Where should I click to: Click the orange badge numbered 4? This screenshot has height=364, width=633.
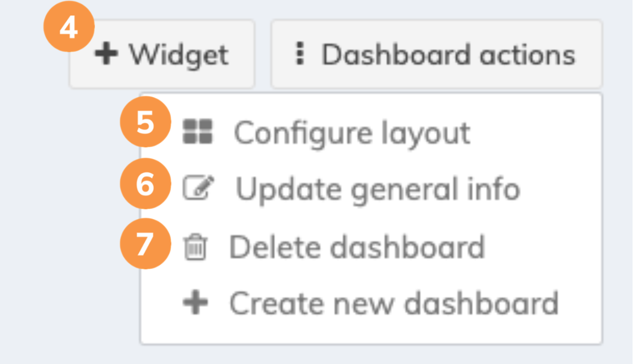coord(69,29)
